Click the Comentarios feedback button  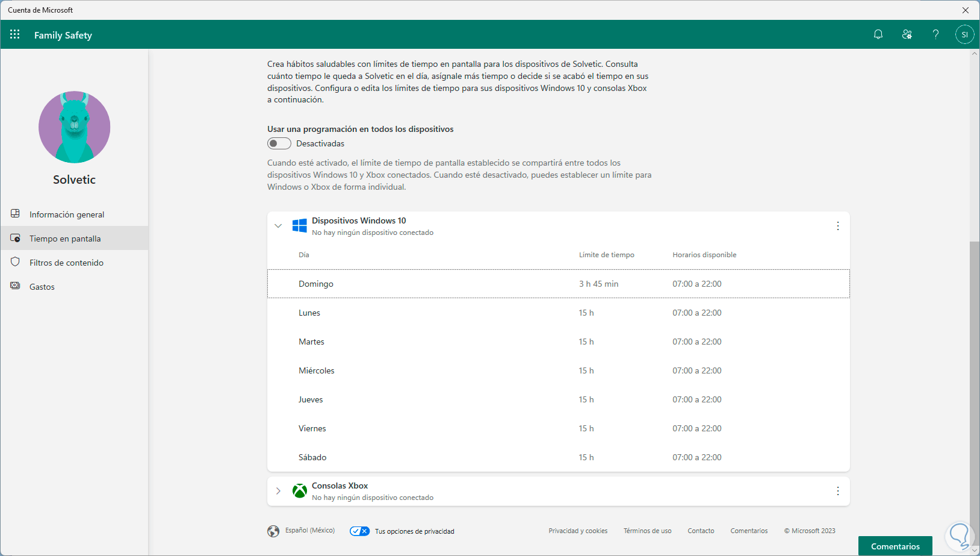pos(895,546)
